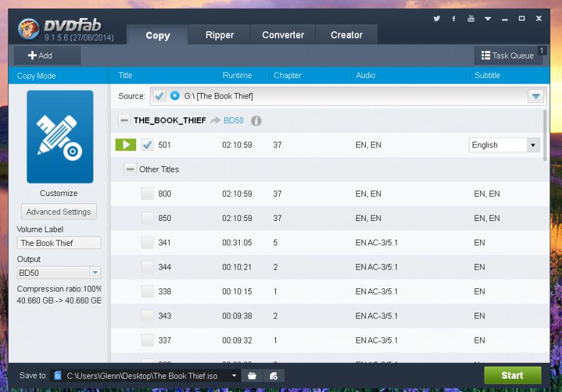
Task: Switch to the Ripper tab
Action: pyautogui.click(x=219, y=35)
